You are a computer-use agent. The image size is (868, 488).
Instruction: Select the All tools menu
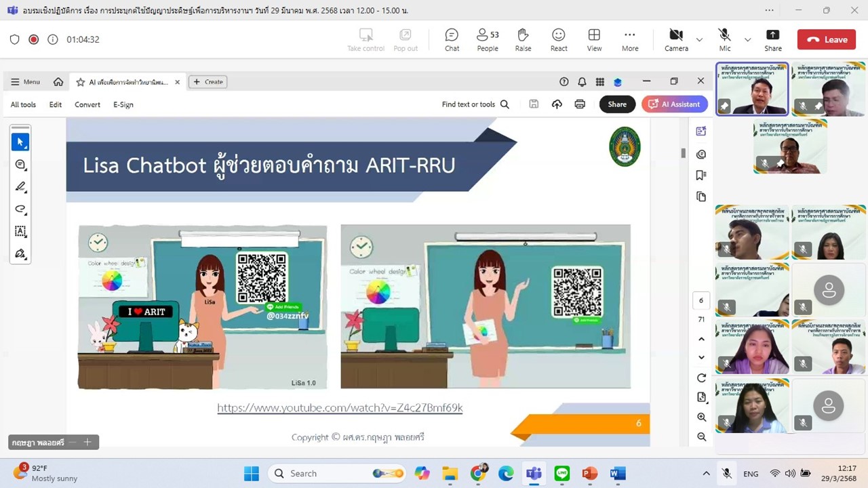click(x=23, y=104)
